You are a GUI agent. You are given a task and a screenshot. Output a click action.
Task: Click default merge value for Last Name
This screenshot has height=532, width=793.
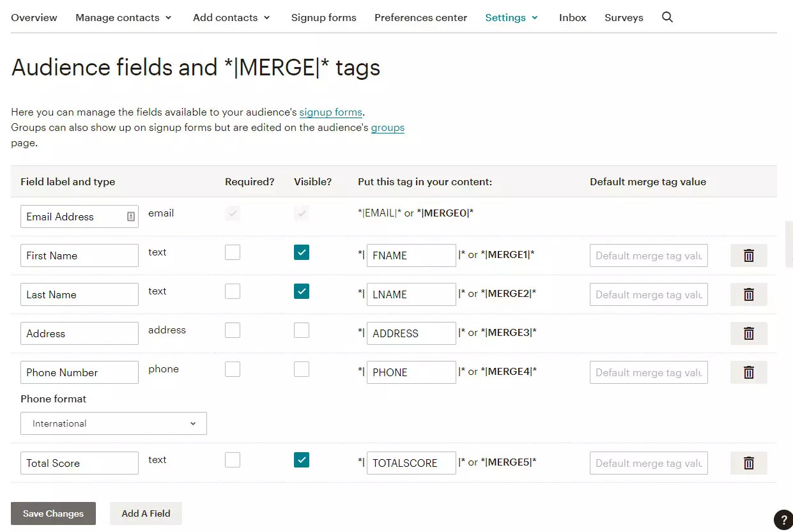point(649,294)
